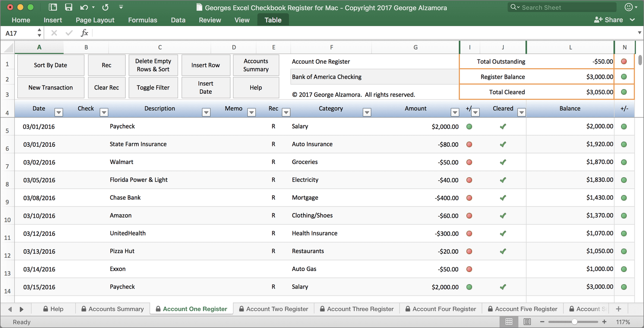Open the Category column filter dropdown
644x328 pixels.
367,112
